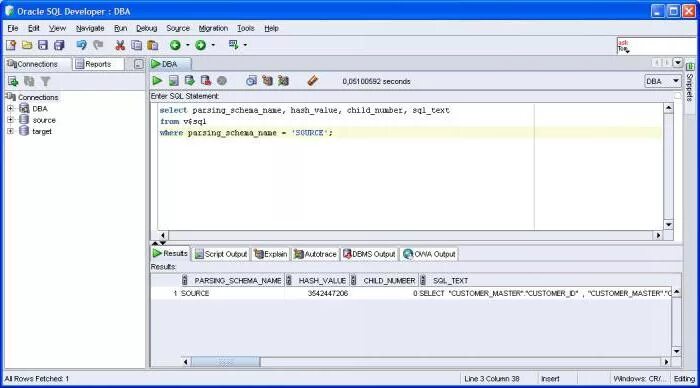Switch to the Reports tab
Screen dimensions: 700x388
pyautogui.click(x=98, y=64)
